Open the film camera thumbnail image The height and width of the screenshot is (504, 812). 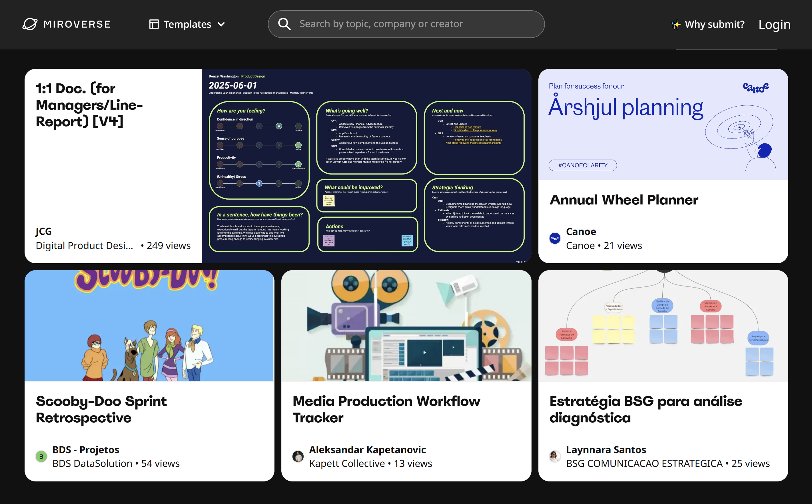pyautogui.click(x=406, y=325)
